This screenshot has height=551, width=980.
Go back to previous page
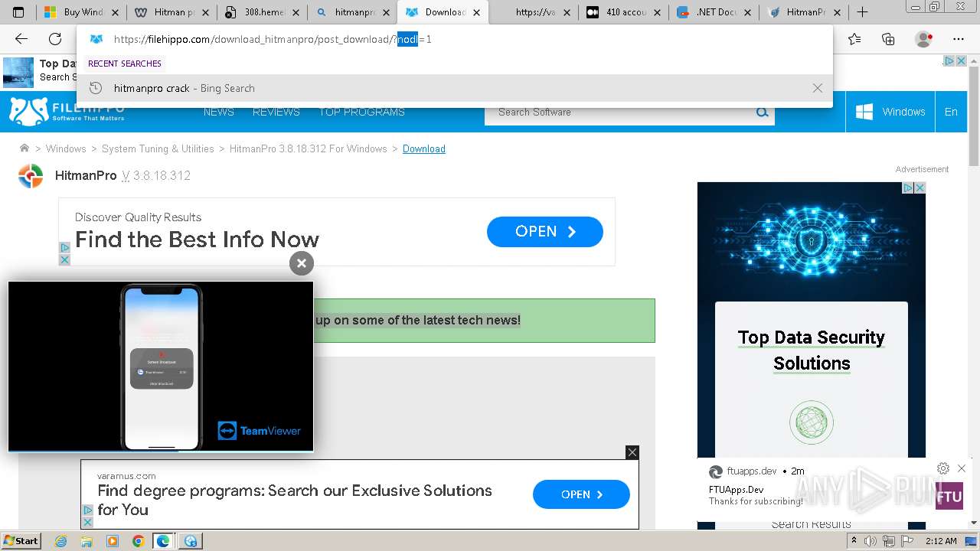(21, 39)
